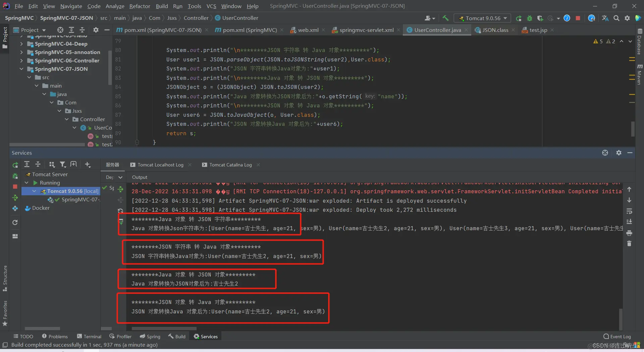Expand the SpringMVC-06-Controller module
644x352 pixels.
21,60
